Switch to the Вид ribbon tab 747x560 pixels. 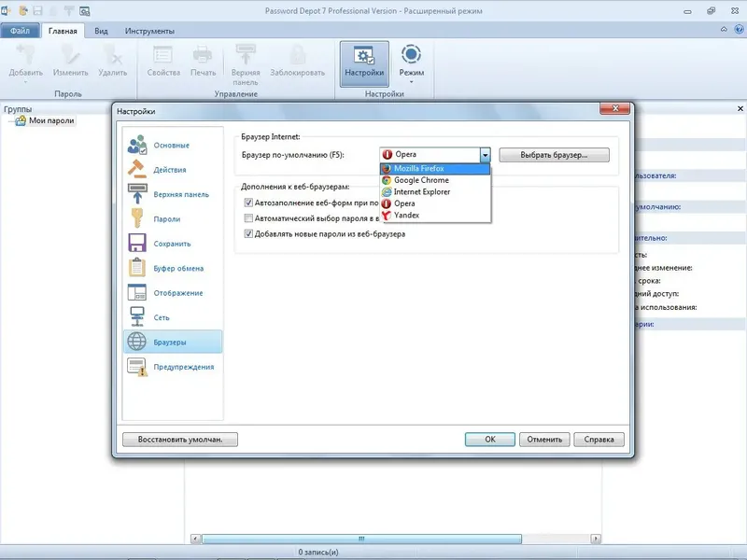pos(101,31)
